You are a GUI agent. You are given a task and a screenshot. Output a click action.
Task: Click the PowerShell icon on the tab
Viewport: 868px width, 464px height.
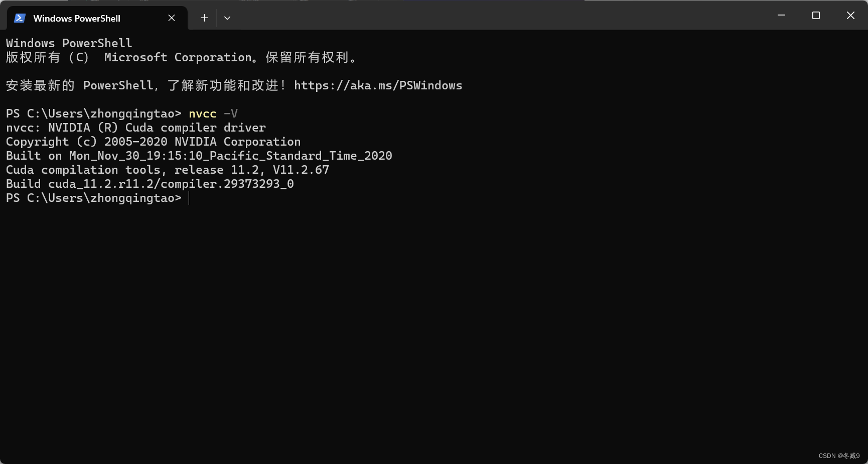tap(20, 18)
